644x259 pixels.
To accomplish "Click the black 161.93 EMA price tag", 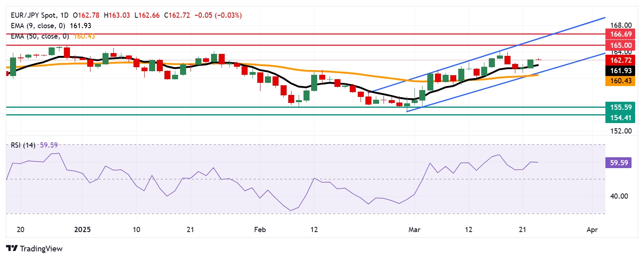I will pyautogui.click(x=621, y=71).
